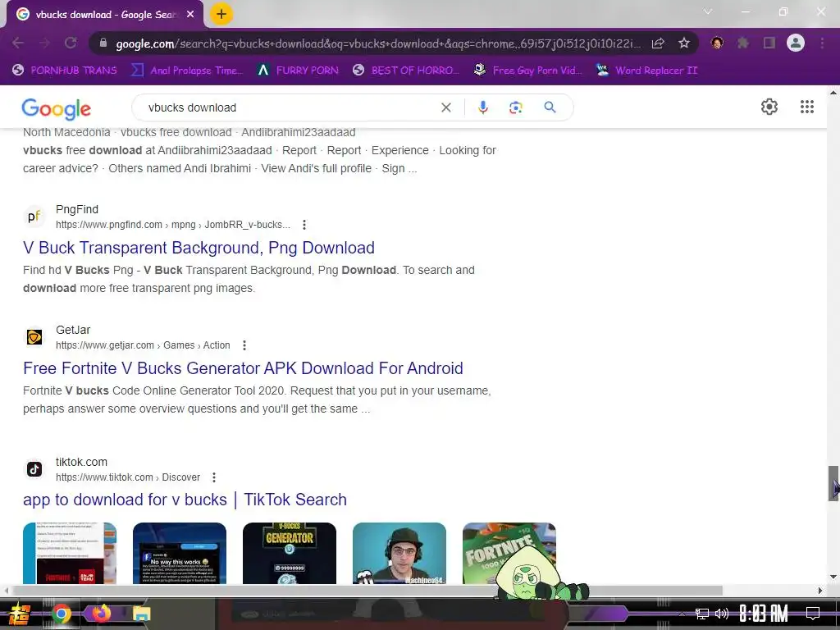Open the Windows Start button
The height and width of the screenshot is (630, 840).
tap(18, 614)
